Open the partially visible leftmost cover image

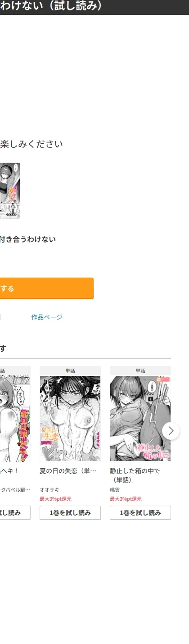pos(15,419)
